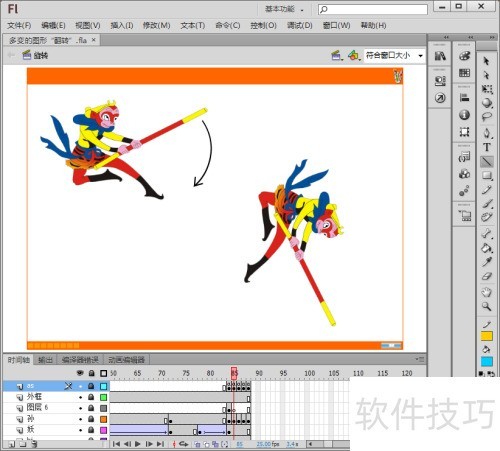Viewport: 500px width, 451px height.
Task: Open the Components panel icon
Action: (x=464, y=174)
